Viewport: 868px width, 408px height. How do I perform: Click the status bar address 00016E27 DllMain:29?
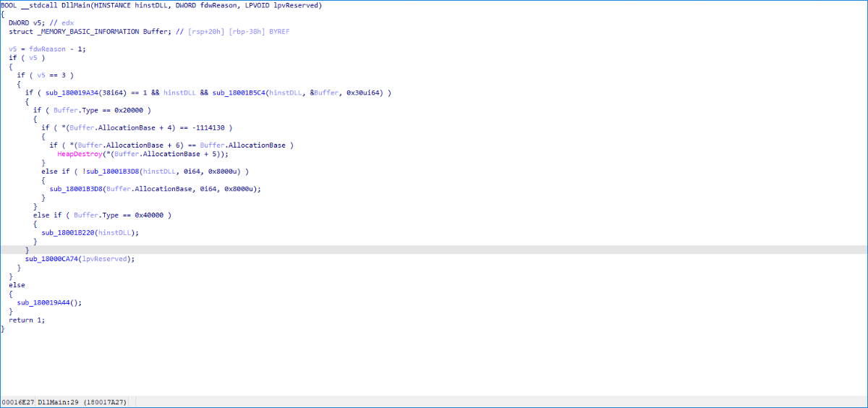point(41,402)
